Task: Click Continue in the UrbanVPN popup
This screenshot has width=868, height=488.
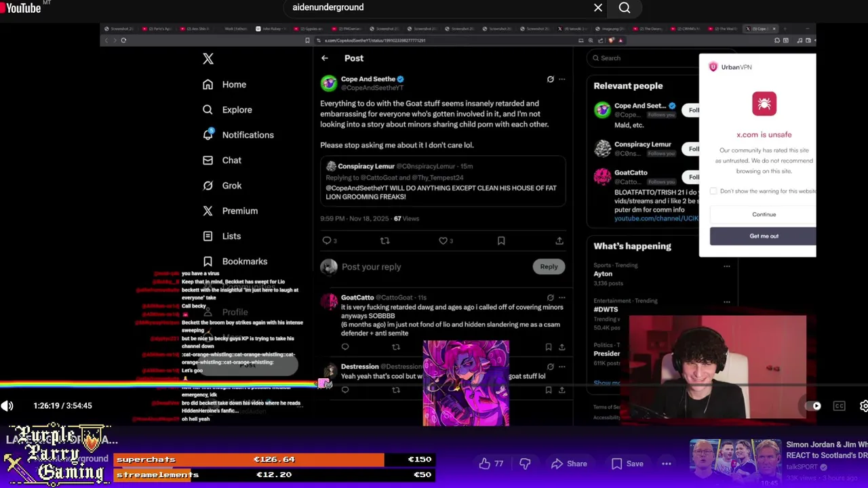Action: (x=764, y=214)
